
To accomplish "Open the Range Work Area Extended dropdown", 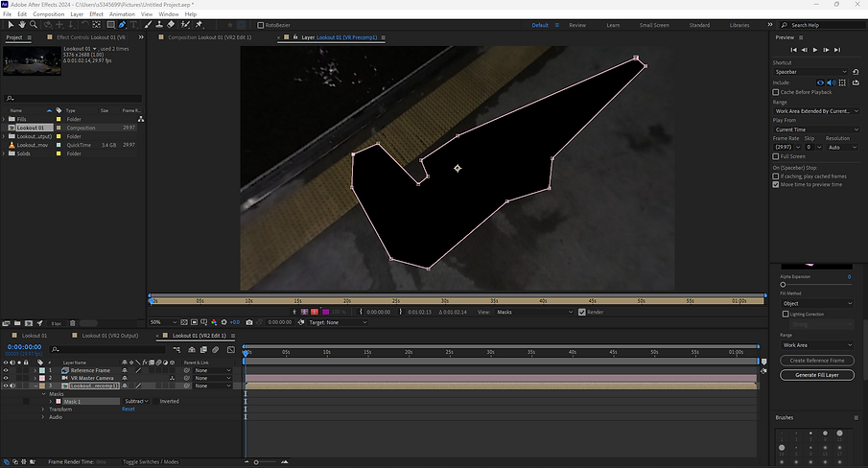I will click(816, 110).
